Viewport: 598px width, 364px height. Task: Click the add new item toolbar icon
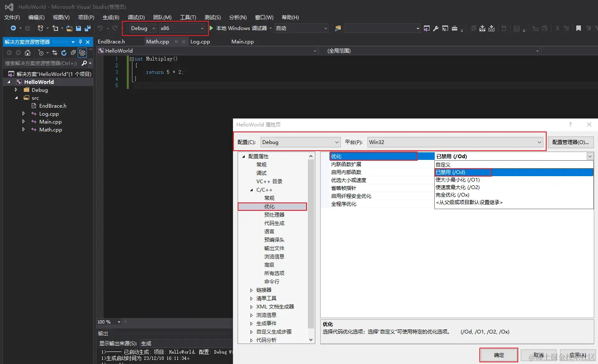pyautogui.click(x=55, y=28)
